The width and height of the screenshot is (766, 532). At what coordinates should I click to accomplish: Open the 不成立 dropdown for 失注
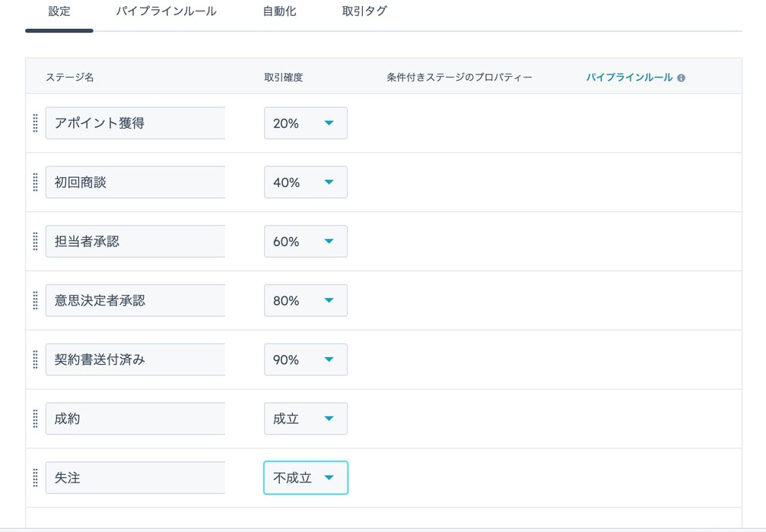point(305,477)
